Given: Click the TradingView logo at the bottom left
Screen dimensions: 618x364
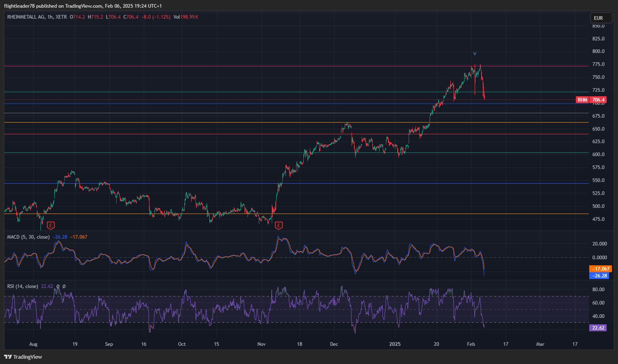Looking at the screenshot, I should pyautogui.click(x=23, y=357).
